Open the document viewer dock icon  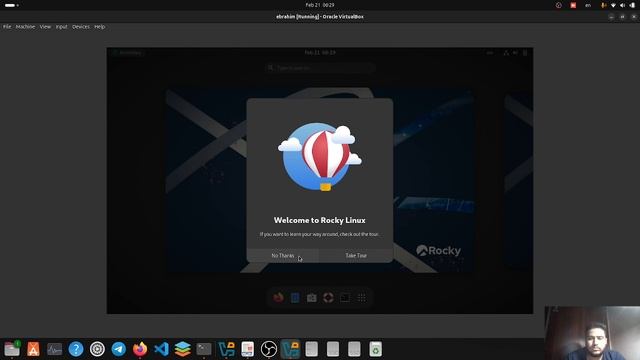(247, 349)
